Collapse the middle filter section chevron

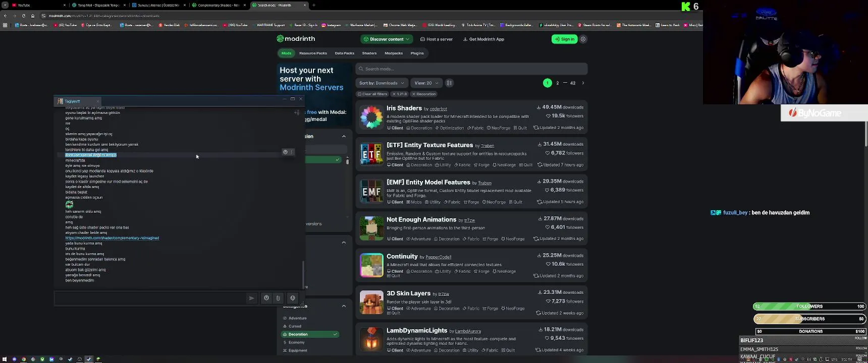[344, 243]
